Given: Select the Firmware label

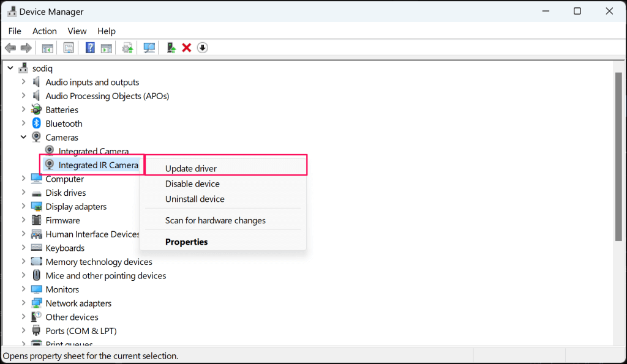Looking at the screenshot, I should click(x=63, y=221).
